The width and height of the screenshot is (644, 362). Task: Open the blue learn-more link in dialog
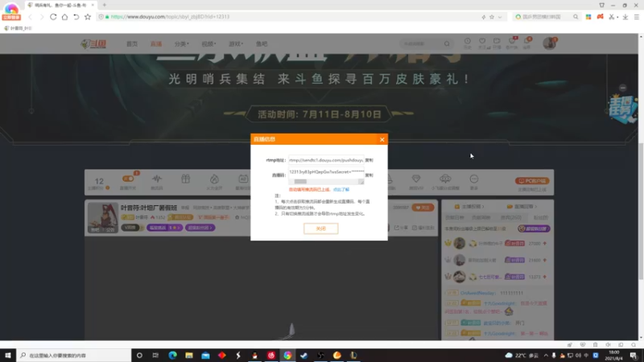(x=341, y=190)
